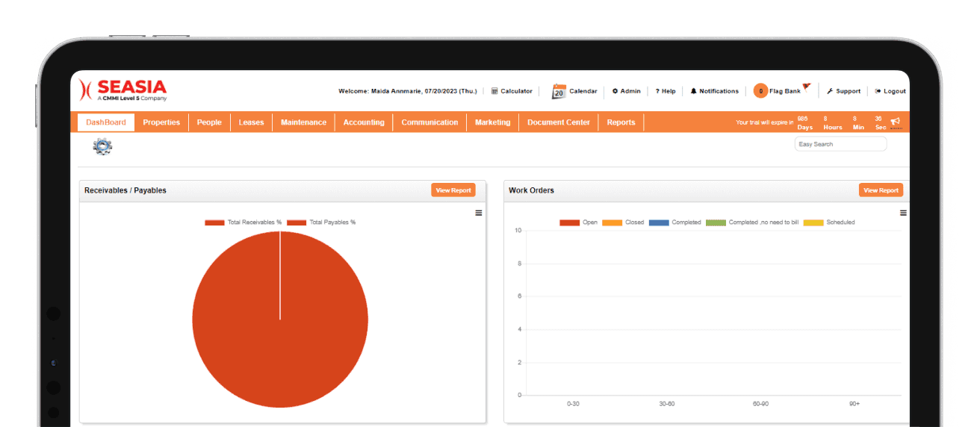Image resolution: width=980 pixels, height=427 pixels.
Task: Click View Report for Receivables / Payables
Action: (x=453, y=190)
